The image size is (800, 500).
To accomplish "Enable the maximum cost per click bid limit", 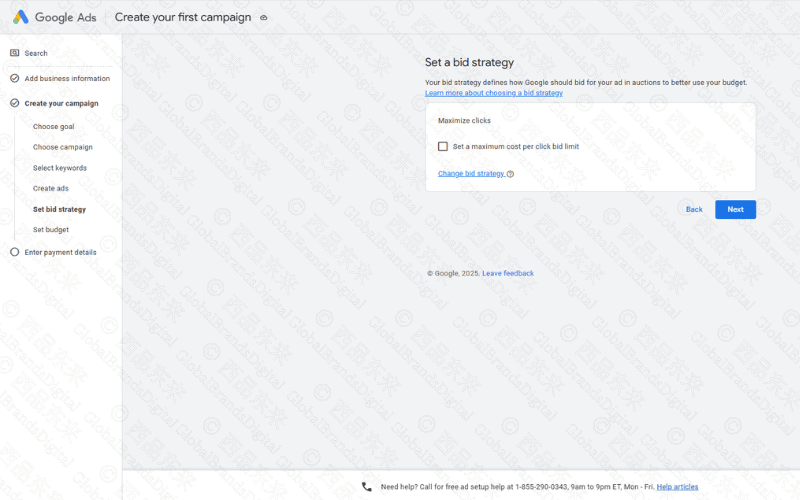I will click(x=443, y=146).
